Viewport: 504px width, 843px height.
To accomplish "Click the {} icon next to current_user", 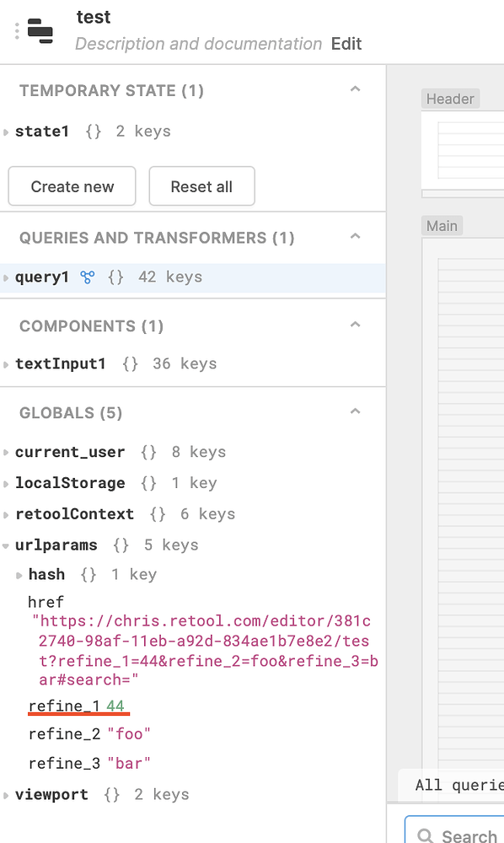I will 148,452.
